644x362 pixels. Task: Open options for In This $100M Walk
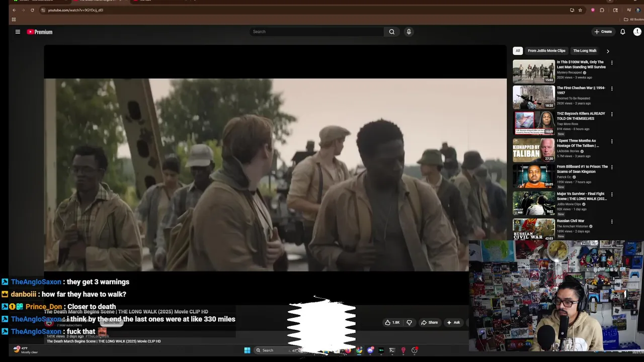[x=612, y=63]
